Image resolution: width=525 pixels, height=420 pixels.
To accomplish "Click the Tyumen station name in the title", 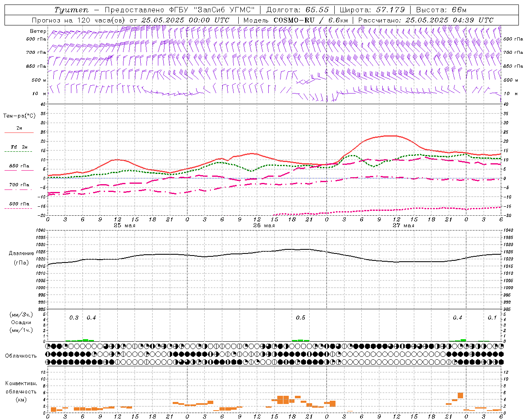I will 71,10.
